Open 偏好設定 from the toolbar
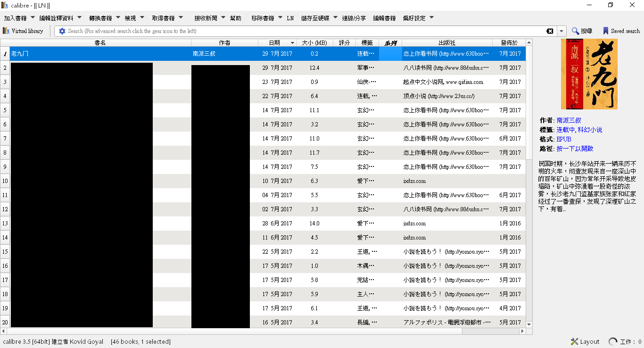644x348 pixels. pyautogui.click(x=414, y=18)
